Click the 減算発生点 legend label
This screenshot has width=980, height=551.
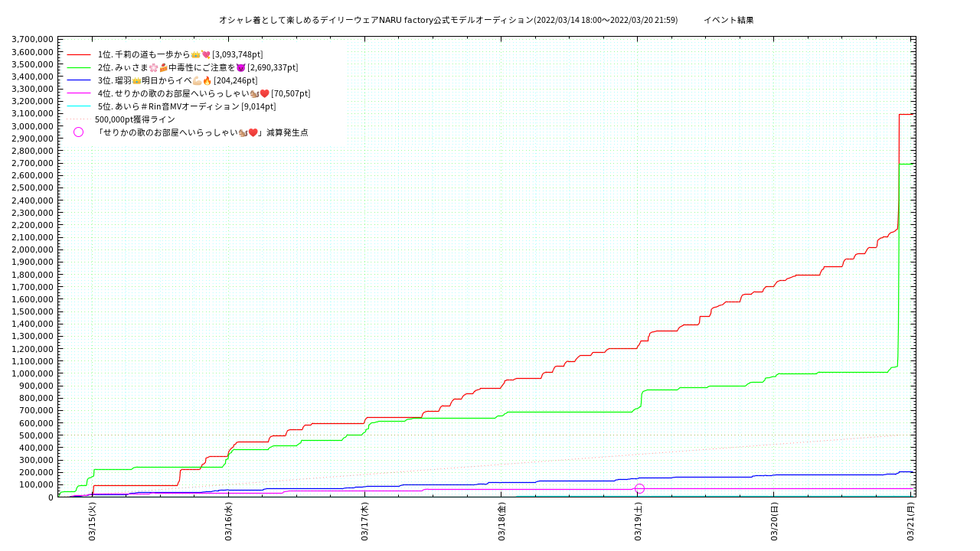[x=202, y=132]
